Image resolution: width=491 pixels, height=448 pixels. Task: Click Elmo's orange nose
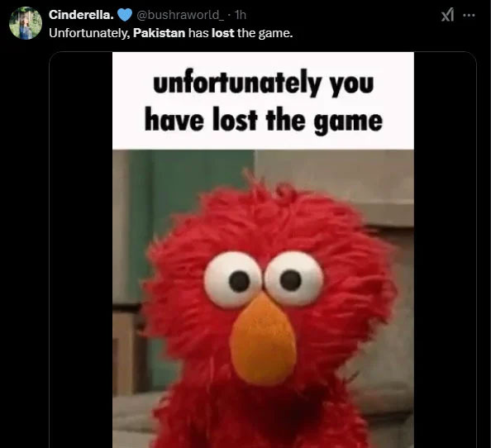(x=262, y=339)
